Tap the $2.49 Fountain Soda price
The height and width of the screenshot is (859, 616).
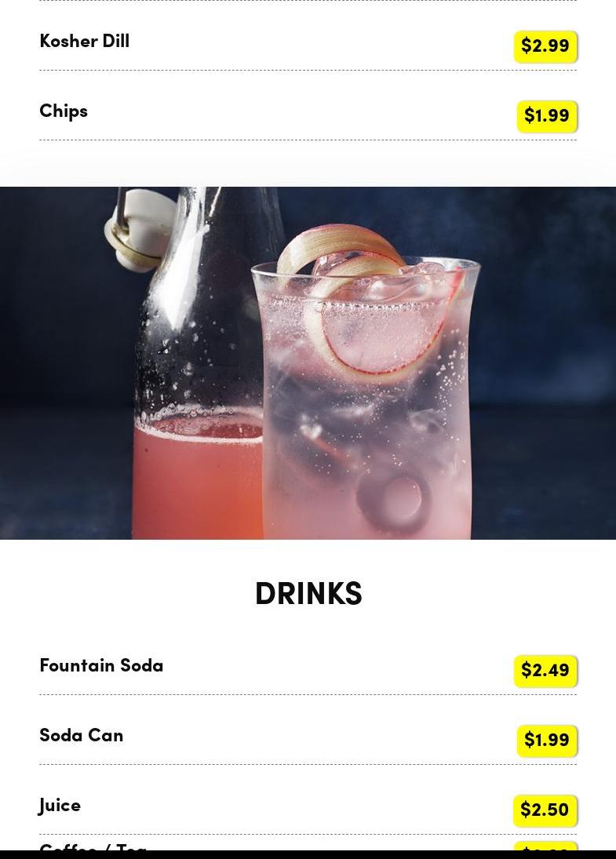tap(545, 671)
